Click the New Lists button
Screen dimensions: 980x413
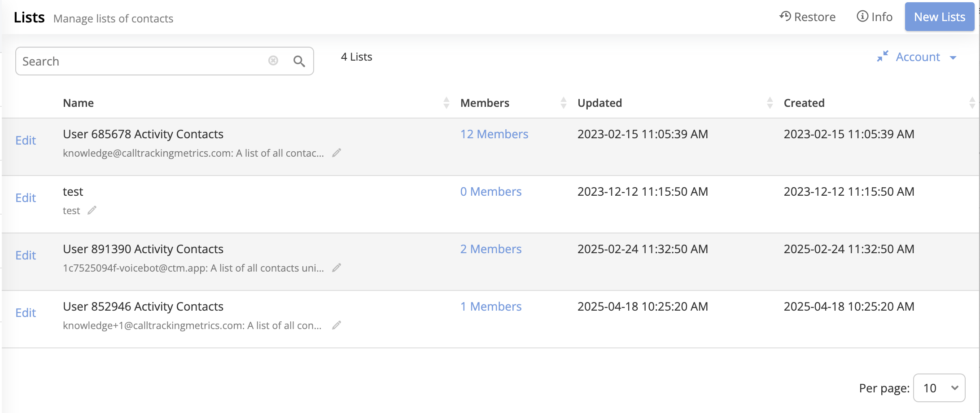tap(940, 17)
